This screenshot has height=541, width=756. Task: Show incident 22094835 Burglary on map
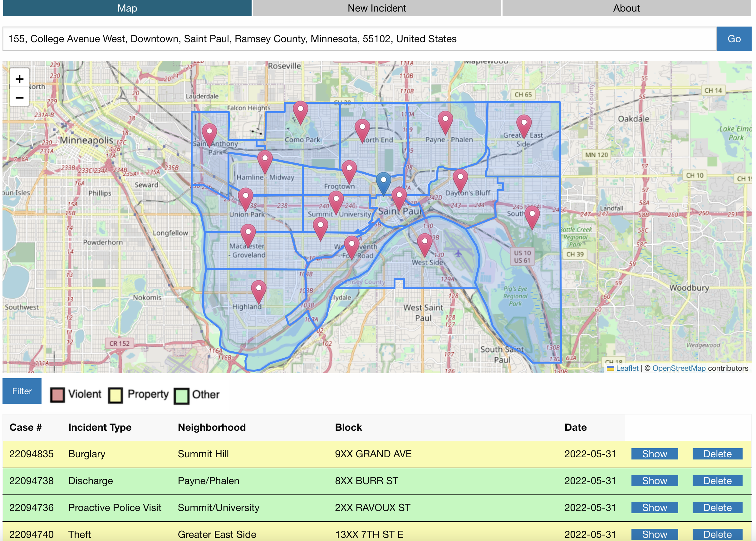654,454
